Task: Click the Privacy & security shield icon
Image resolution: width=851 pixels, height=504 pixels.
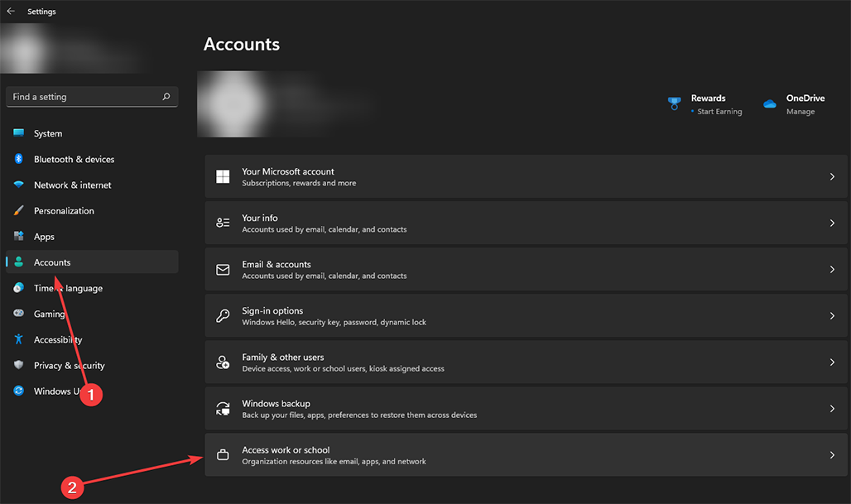Action: click(x=18, y=365)
